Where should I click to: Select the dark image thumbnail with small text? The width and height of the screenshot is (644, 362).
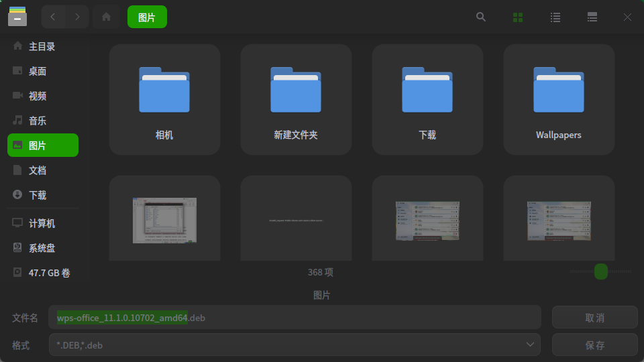click(296, 220)
